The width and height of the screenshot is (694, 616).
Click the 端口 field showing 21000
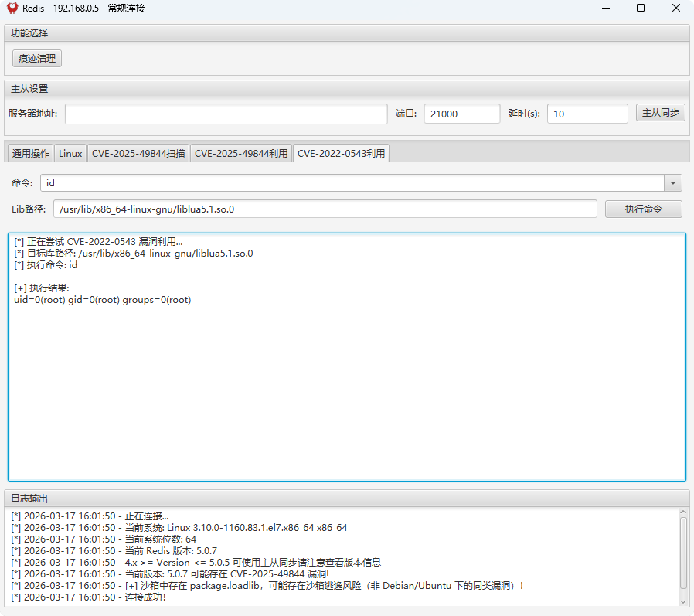(x=462, y=114)
